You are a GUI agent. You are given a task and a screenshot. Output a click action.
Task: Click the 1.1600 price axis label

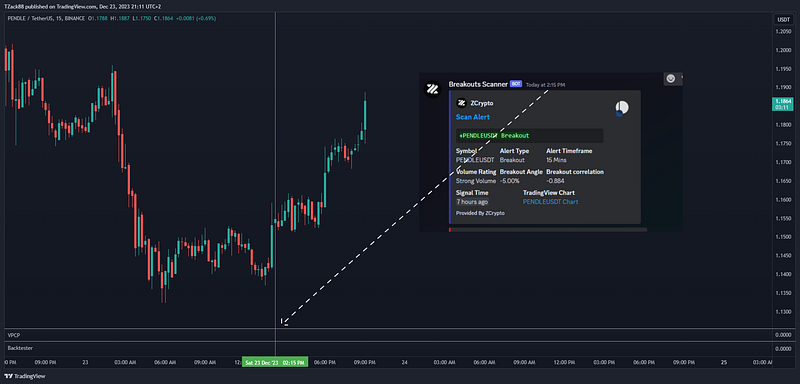pos(783,200)
